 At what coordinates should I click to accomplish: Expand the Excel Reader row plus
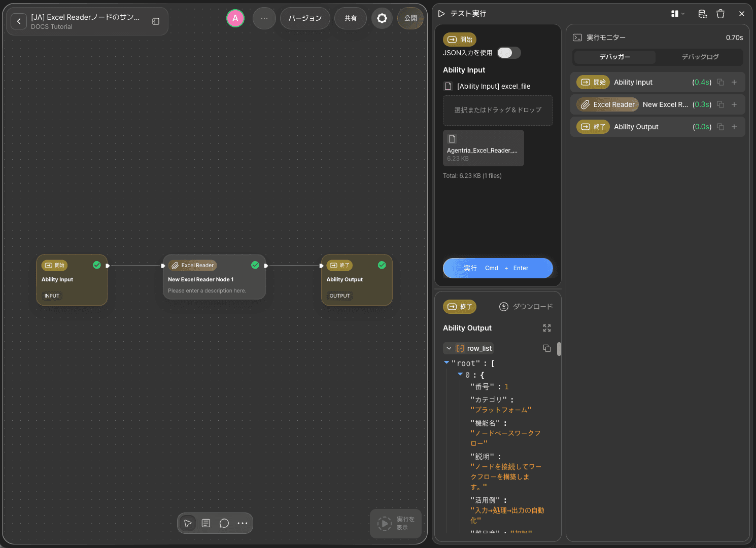coord(734,104)
